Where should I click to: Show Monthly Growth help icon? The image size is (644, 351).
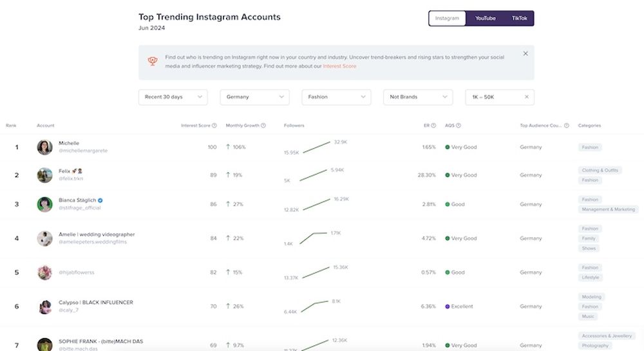(263, 126)
